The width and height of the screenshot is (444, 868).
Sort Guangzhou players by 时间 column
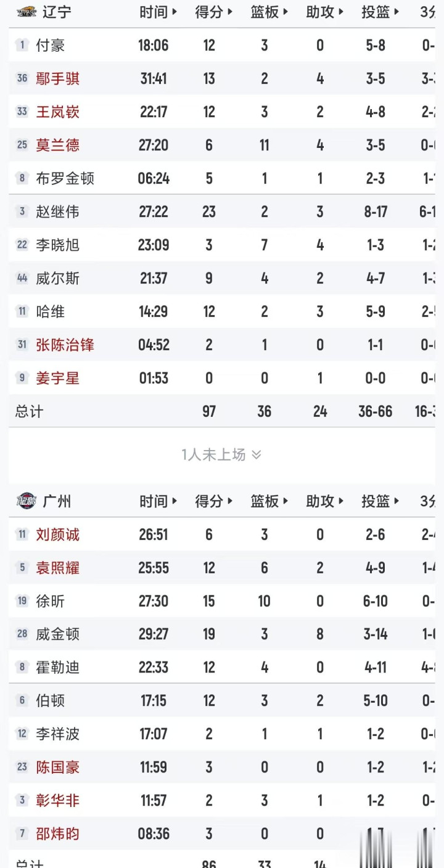pyautogui.click(x=158, y=501)
